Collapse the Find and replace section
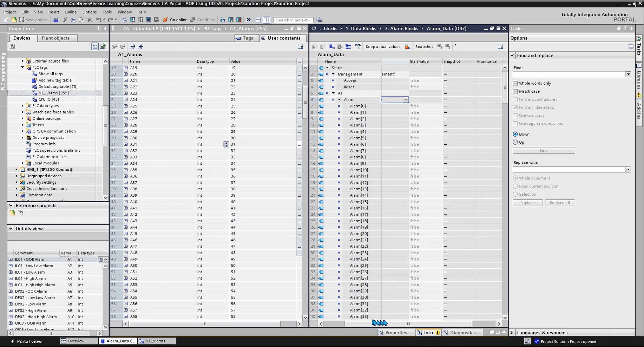 (x=512, y=55)
